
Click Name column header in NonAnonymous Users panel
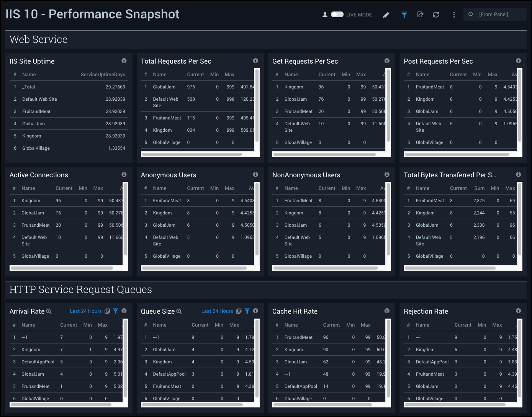pyautogui.click(x=291, y=188)
